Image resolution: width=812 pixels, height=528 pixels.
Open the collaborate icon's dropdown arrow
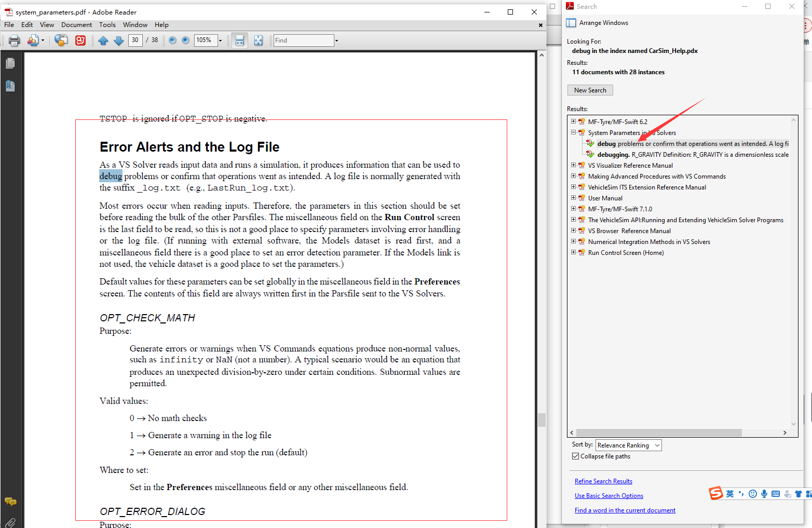click(x=43, y=40)
